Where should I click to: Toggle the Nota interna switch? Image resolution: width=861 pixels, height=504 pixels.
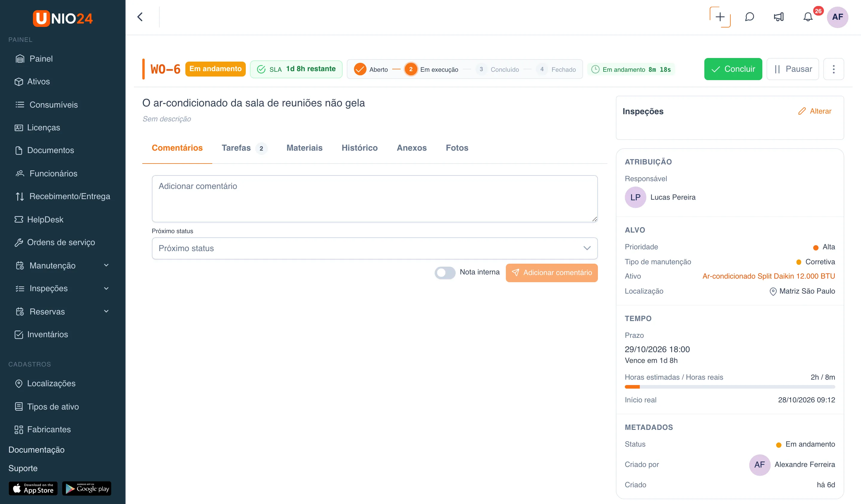point(445,272)
